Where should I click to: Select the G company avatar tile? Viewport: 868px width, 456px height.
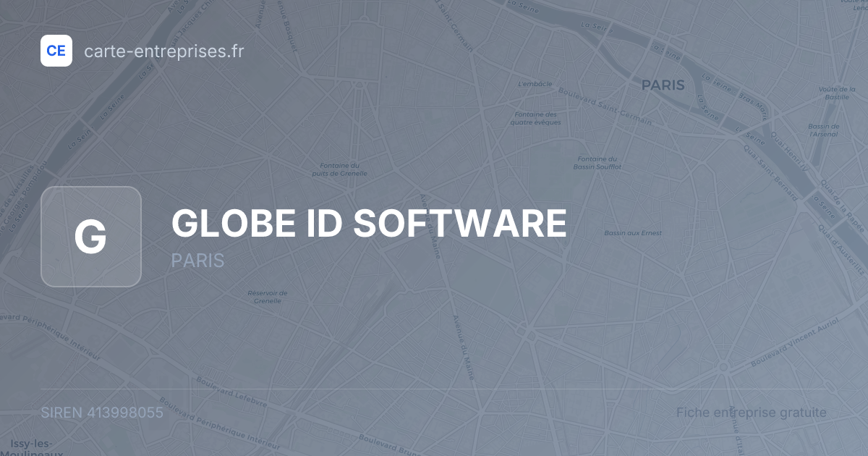tap(91, 237)
